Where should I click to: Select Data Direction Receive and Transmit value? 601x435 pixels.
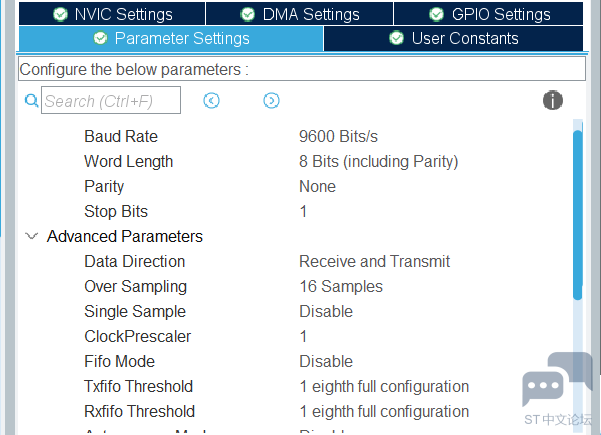click(x=374, y=261)
